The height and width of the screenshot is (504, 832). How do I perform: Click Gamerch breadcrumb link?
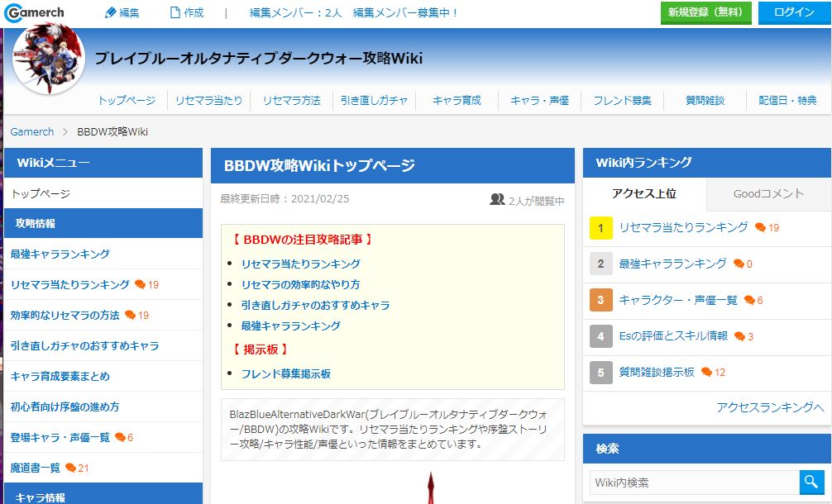[31, 131]
